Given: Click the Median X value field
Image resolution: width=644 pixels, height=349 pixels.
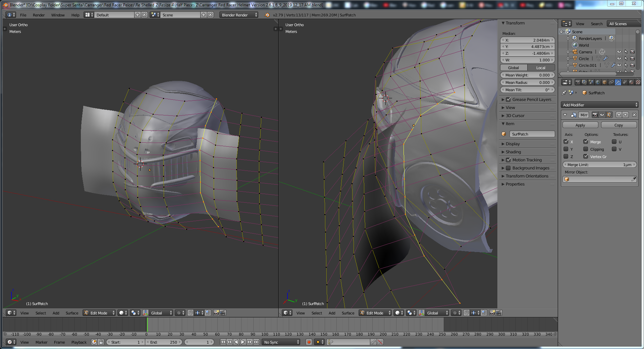Looking at the screenshot, I should 528,40.
